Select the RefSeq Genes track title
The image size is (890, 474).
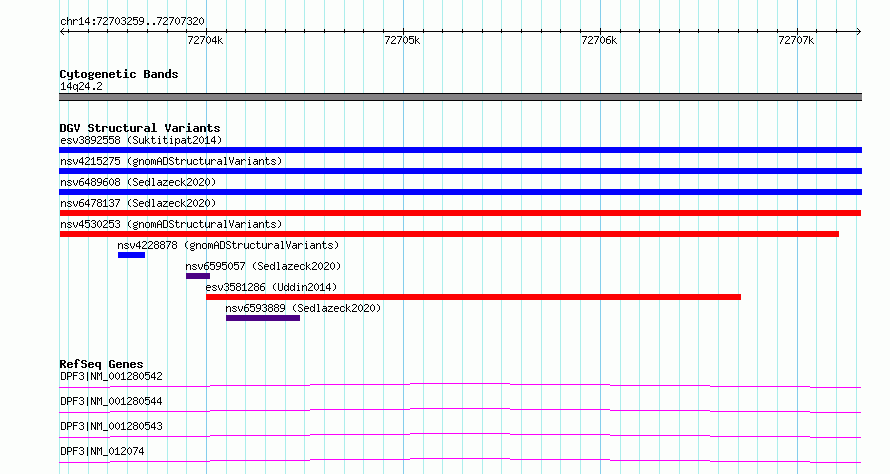point(102,364)
